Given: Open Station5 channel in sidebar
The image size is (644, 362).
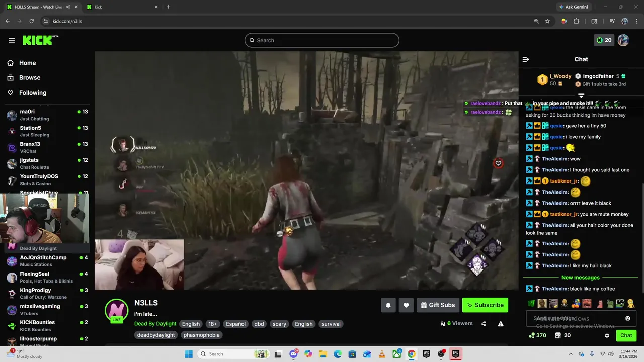Looking at the screenshot, I should point(47,131).
